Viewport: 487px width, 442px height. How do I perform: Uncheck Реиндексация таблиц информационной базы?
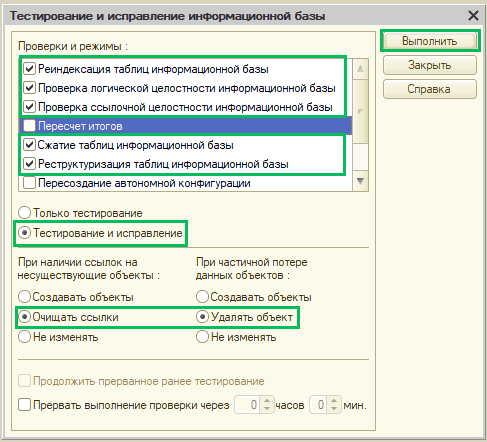(29, 69)
